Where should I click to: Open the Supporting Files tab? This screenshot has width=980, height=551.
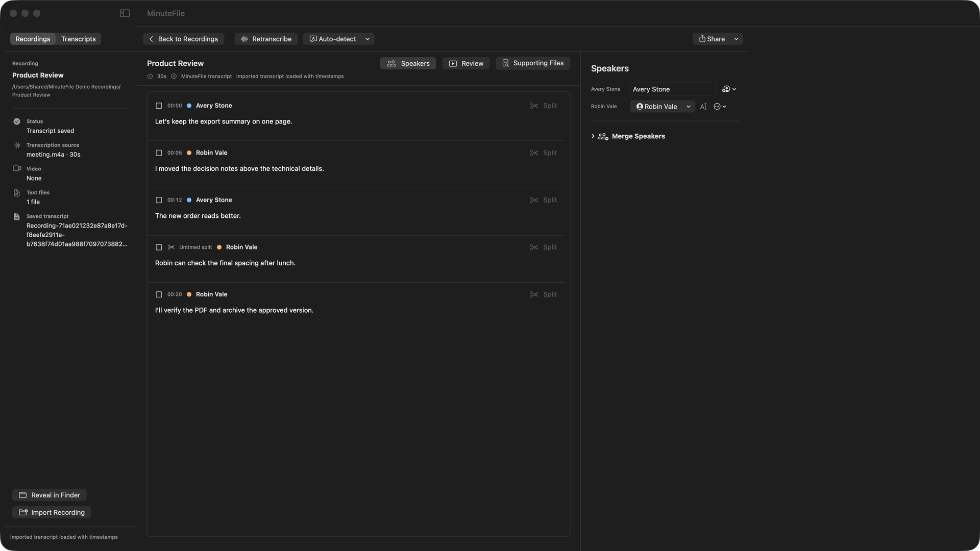[532, 63]
